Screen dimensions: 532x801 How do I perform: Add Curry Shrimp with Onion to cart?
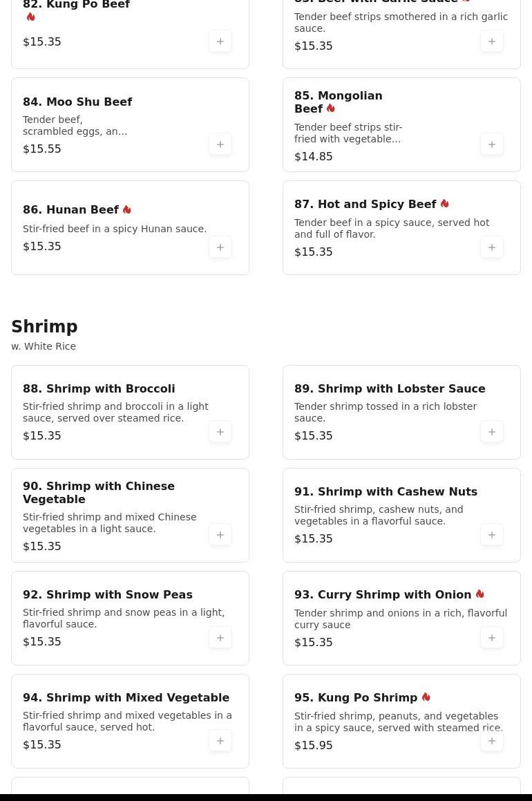click(492, 638)
